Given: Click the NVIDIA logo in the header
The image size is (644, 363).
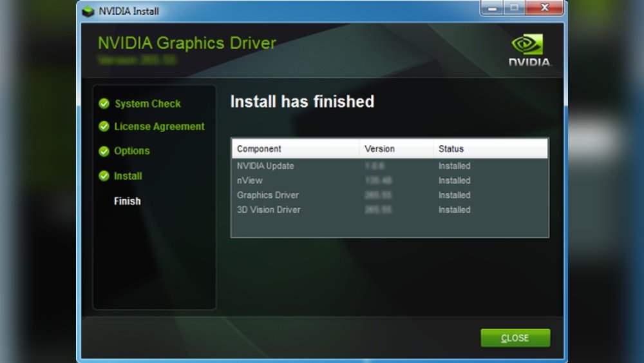Looking at the screenshot, I should pos(530,50).
